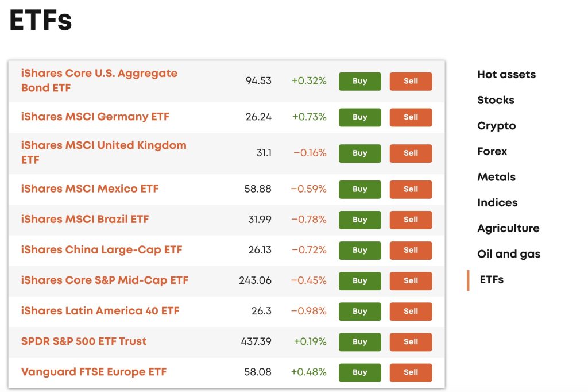Image resolution: width=588 pixels, height=392 pixels.
Task: Sell the iShares MSCI United Kingdom ETF
Action: (411, 153)
